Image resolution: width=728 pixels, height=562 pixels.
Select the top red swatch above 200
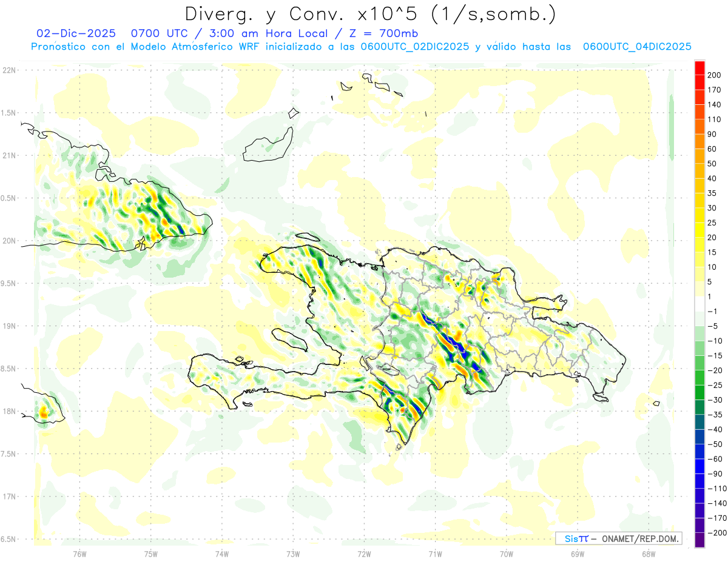[x=699, y=68]
